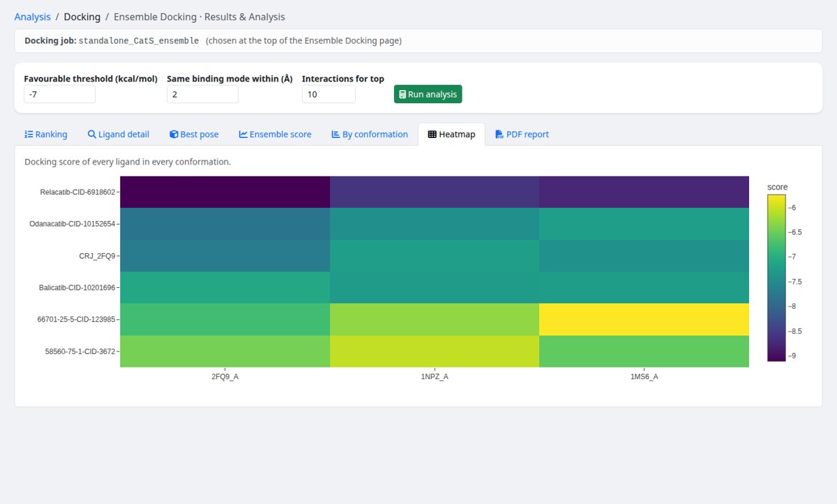
Task: Click the Interactions for top input
Action: (x=329, y=94)
